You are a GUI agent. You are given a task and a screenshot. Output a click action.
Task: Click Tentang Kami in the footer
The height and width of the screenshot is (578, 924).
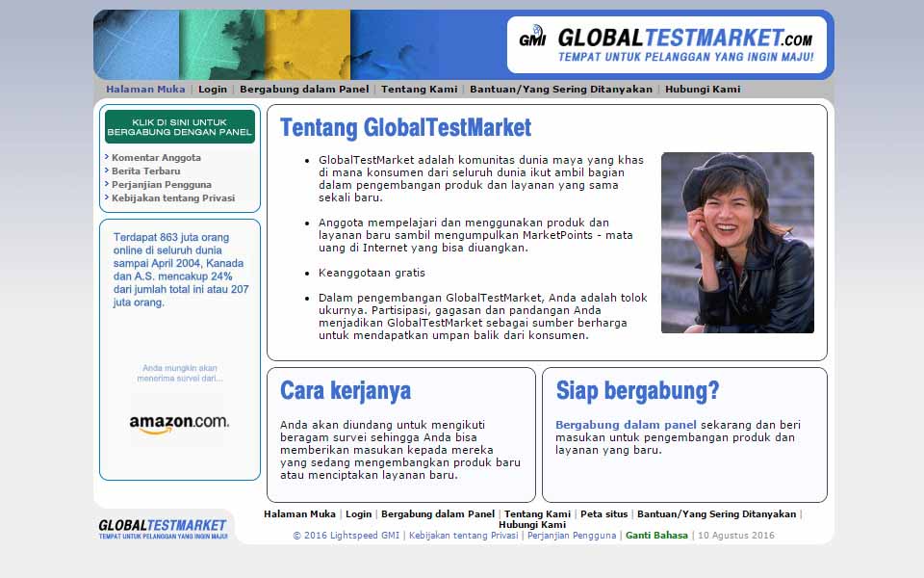(537, 513)
